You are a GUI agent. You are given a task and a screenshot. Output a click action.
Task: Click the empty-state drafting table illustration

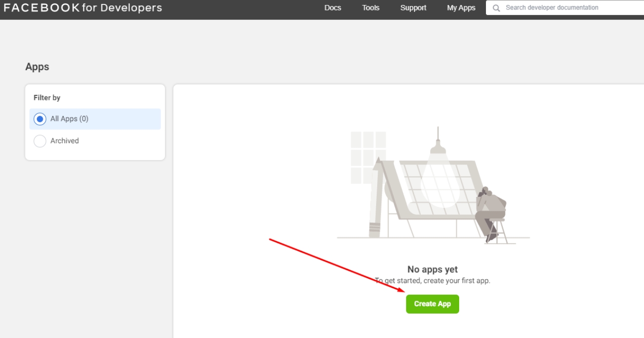[x=433, y=186]
